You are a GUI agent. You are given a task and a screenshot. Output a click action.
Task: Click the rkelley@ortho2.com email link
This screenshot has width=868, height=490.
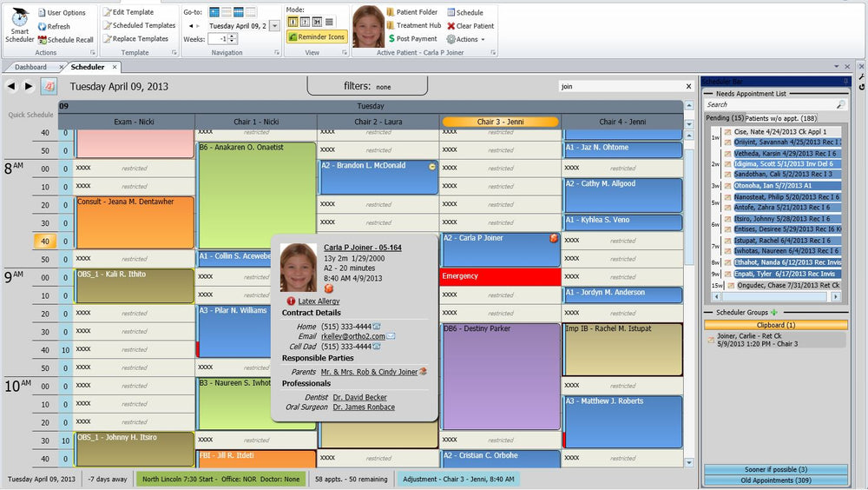tap(353, 336)
